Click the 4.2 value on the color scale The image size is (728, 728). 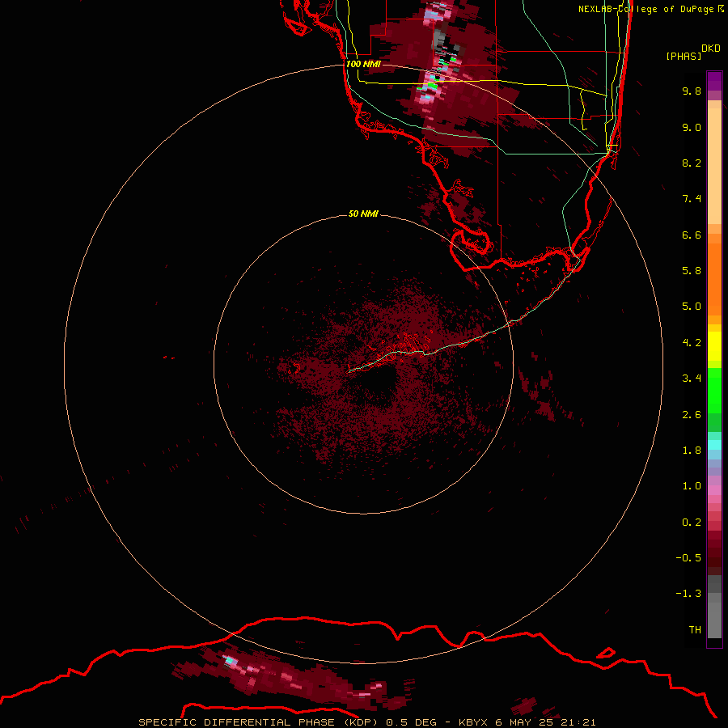692,343
